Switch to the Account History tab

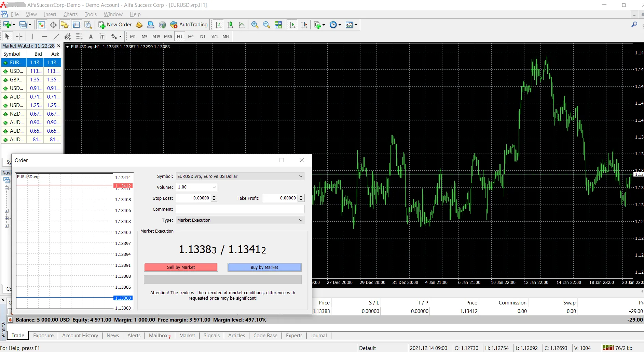[x=80, y=336]
